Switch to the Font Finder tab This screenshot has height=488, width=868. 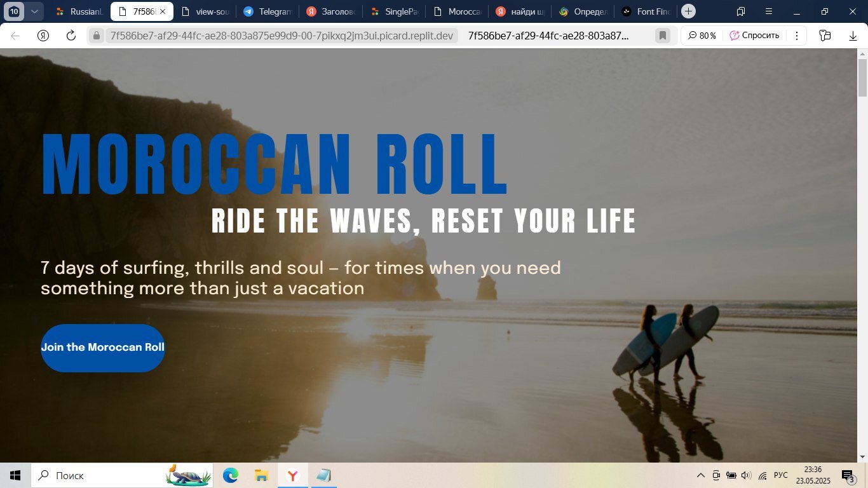click(646, 11)
